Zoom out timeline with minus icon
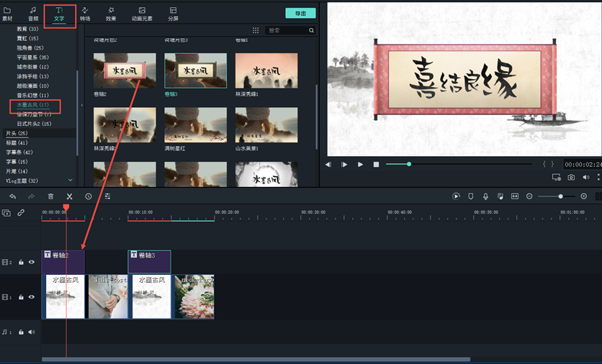 click(529, 196)
